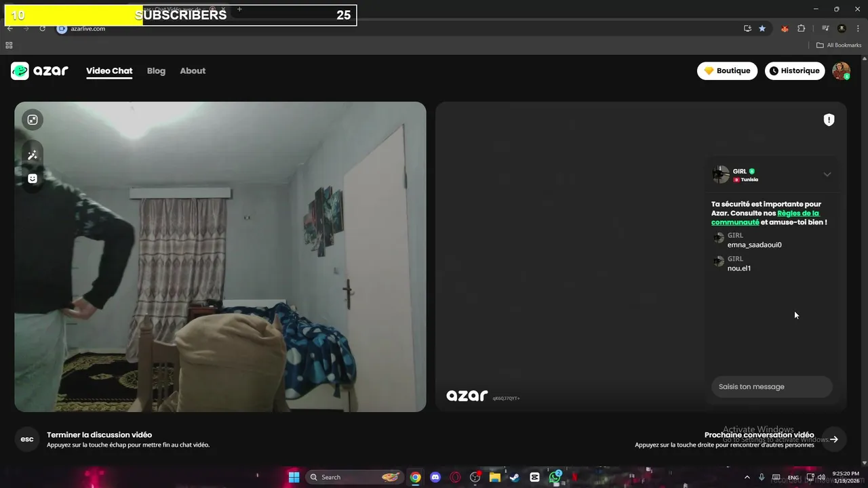868x488 pixels.
Task: Open the profile avatar menu
Action: click(841, 71)
